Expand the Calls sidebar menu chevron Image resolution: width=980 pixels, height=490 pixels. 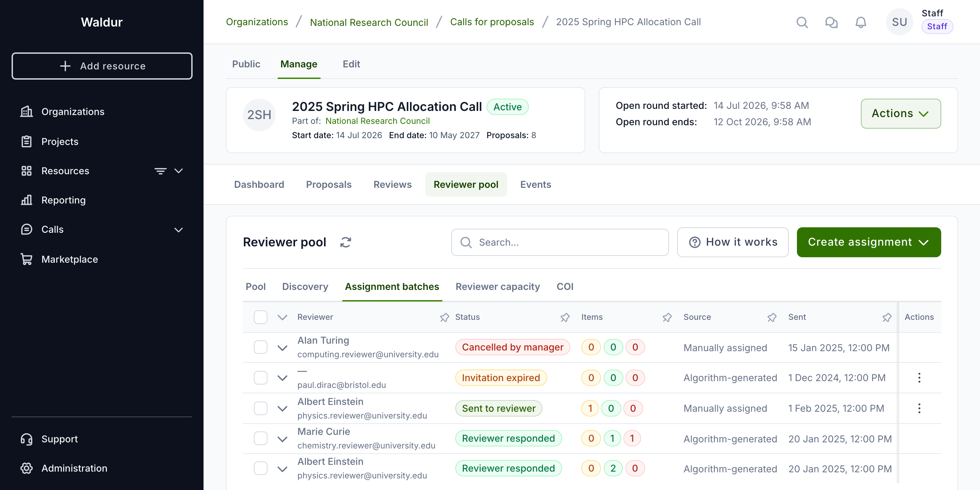(178, 230)
